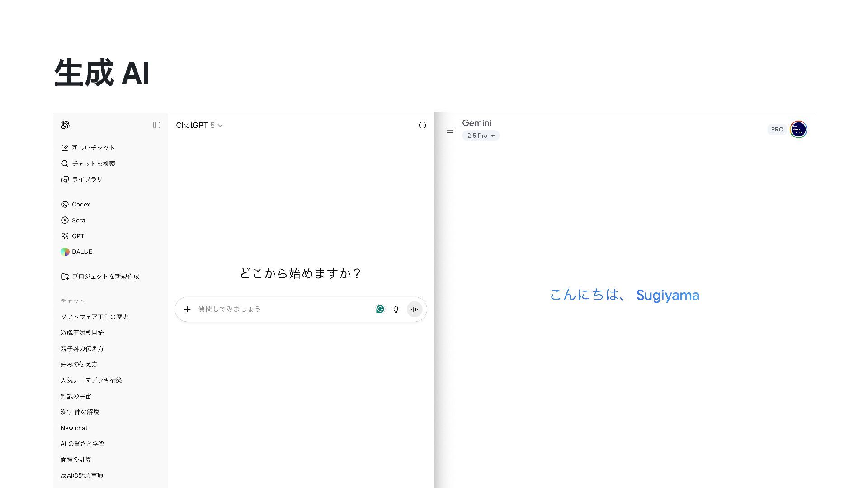Click the Grammarly icon in prompt box
This screenshot has width=868, height=488.
point(380,309)
